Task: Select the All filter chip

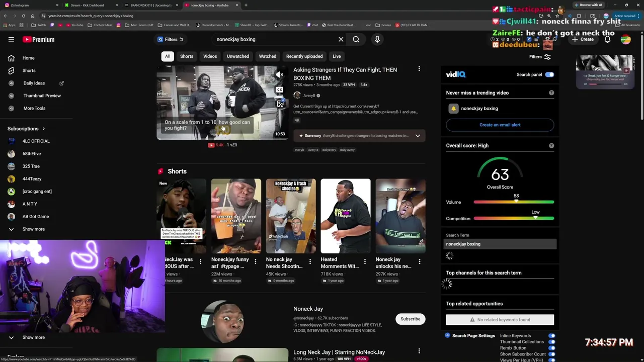Action: point(168,56)
